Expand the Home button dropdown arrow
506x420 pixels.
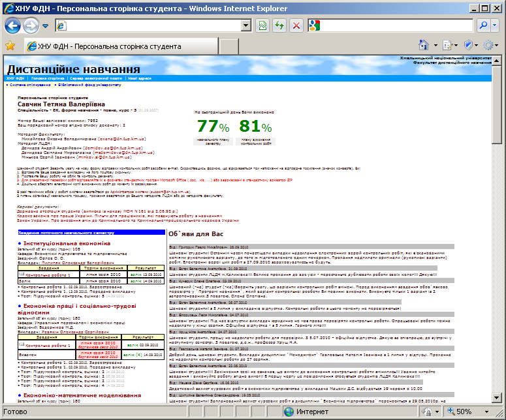435,46
